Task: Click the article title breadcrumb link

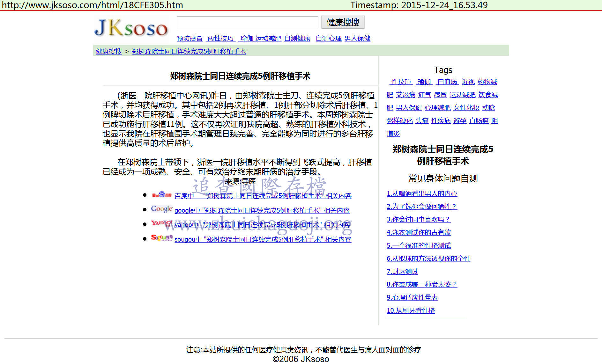Action: tap(189, 51)
